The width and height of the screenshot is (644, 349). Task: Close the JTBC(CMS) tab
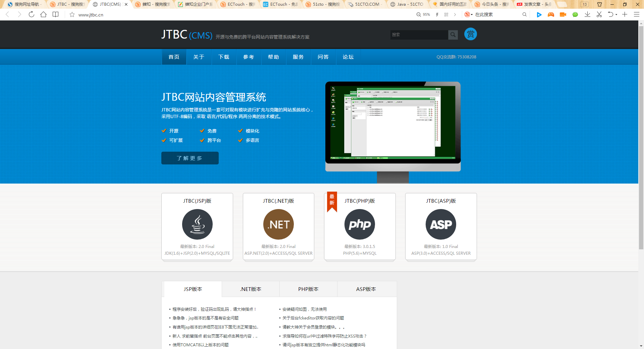coord(126,4)
